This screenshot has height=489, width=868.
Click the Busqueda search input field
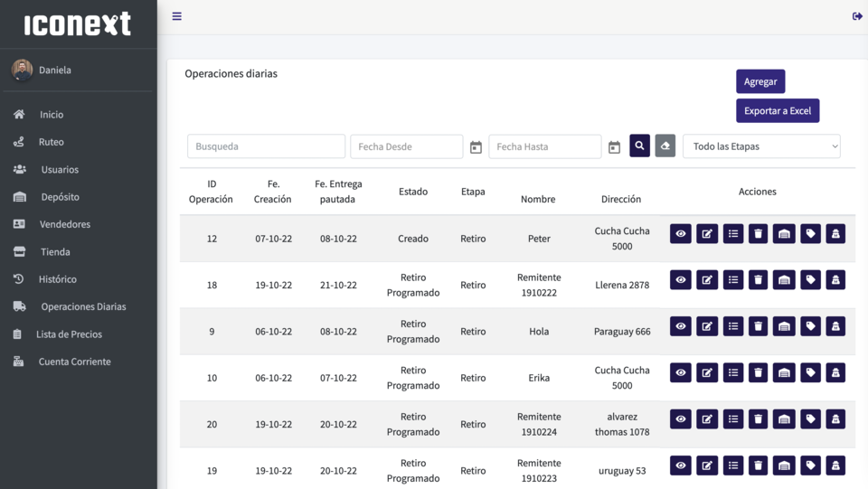[x=266, y=146]
